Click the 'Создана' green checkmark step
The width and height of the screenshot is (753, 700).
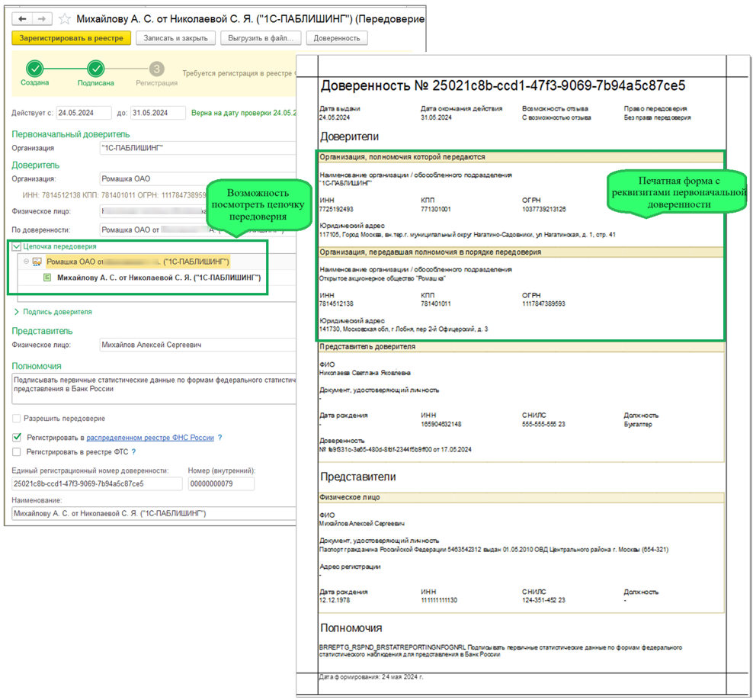pos(35,69)
